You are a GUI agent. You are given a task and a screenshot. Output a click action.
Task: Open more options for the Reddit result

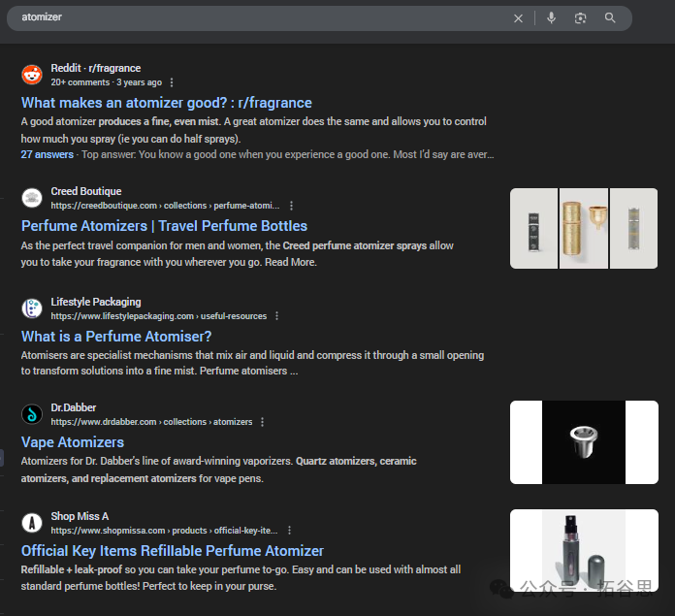[x=172, y=82]
